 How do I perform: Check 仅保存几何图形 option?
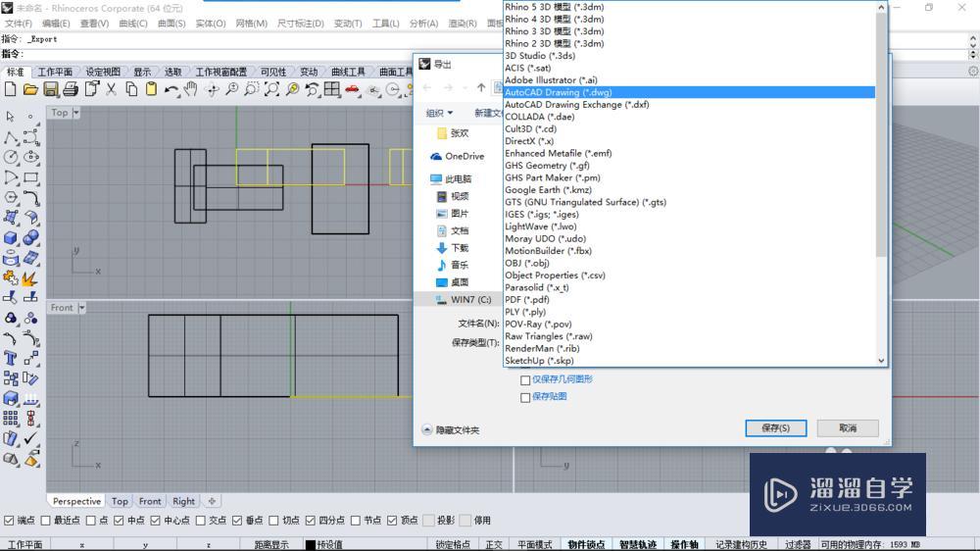point(525,379)
